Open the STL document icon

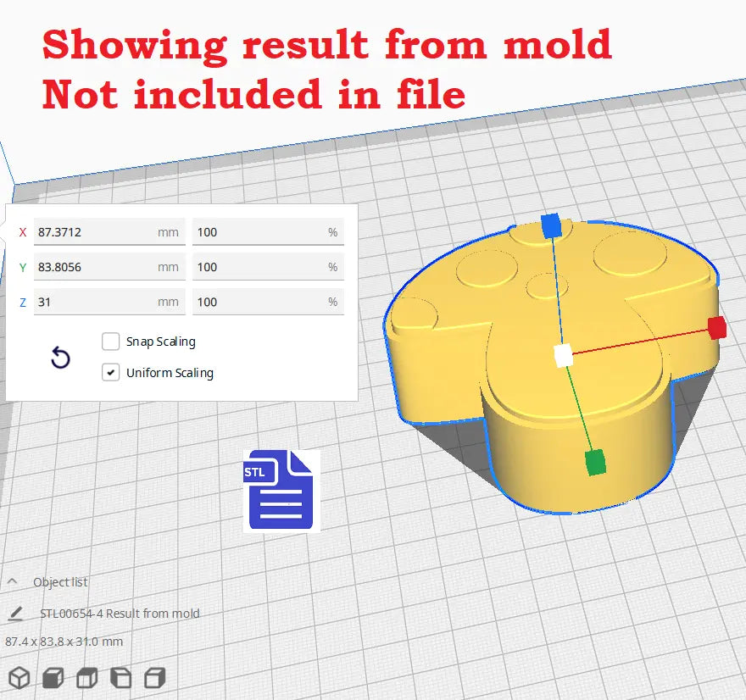[280, 490]
